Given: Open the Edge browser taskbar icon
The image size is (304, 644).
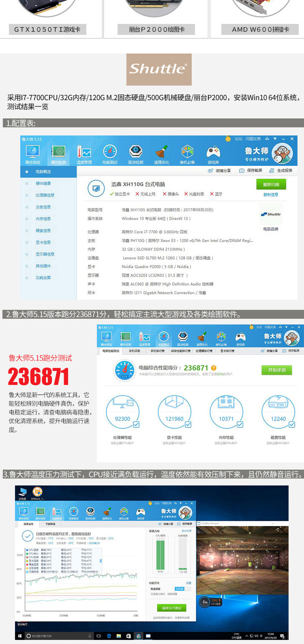Looking at the screenshot, I should (109, 636).
